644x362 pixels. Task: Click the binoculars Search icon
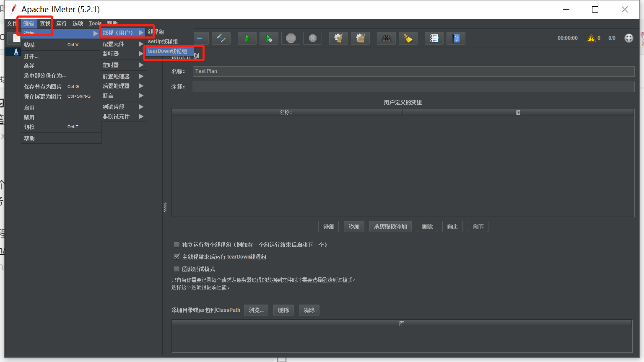[386, 39]
